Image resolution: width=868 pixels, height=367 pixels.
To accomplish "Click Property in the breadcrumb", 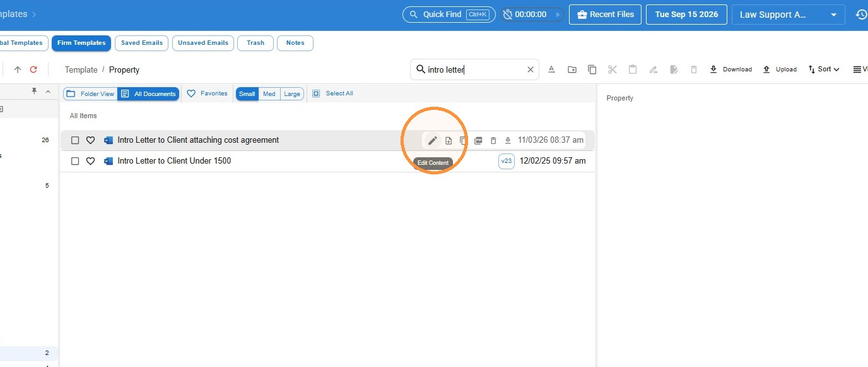I will [x=124, y=70].
